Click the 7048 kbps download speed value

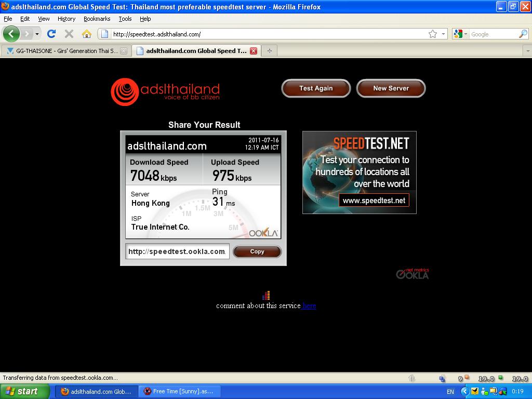(x=153, y=176)
